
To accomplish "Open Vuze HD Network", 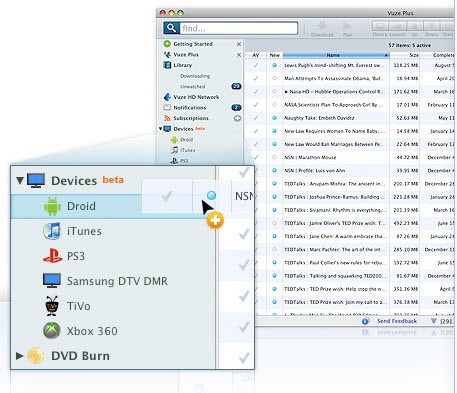I will (x=196, y=97).
